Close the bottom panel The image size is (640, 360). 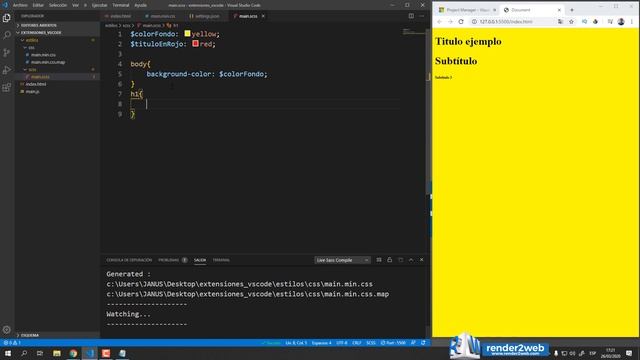click(422, 260)
